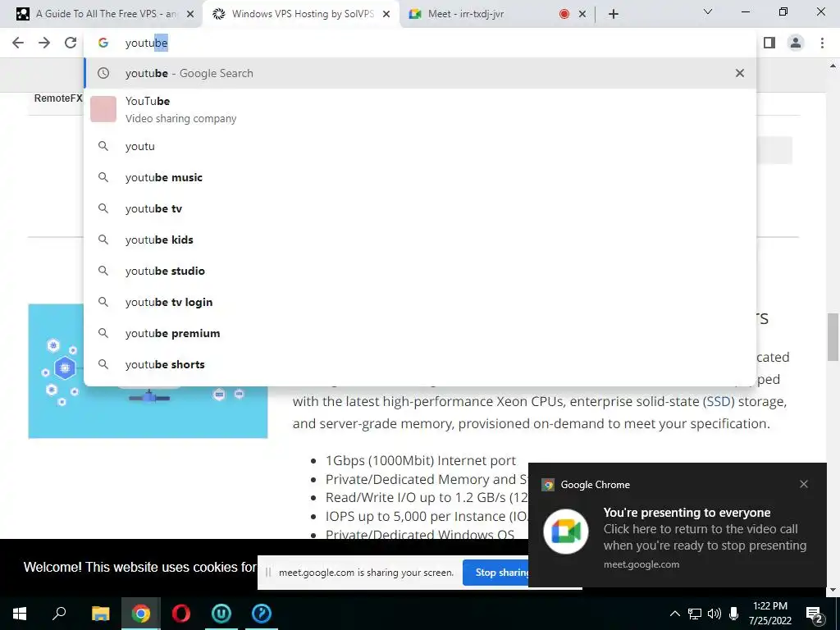The width and height of the screenshot is (840, 630).
Task: Show hidden system tray icons
Action: (x=675, y=614)
